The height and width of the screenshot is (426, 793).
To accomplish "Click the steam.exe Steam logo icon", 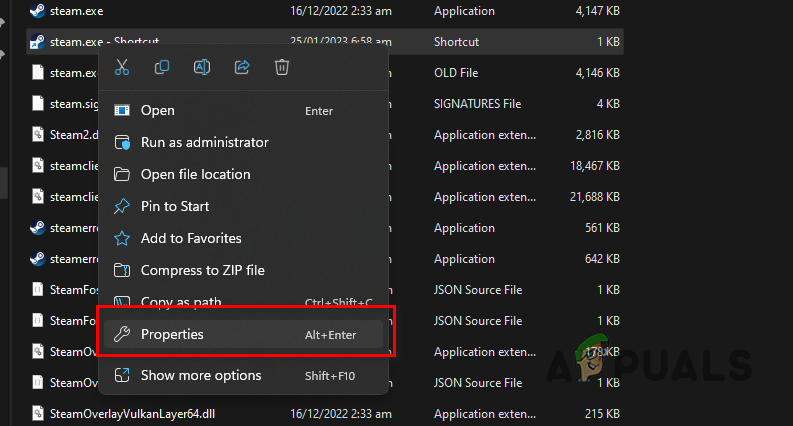I will [37, 10].
